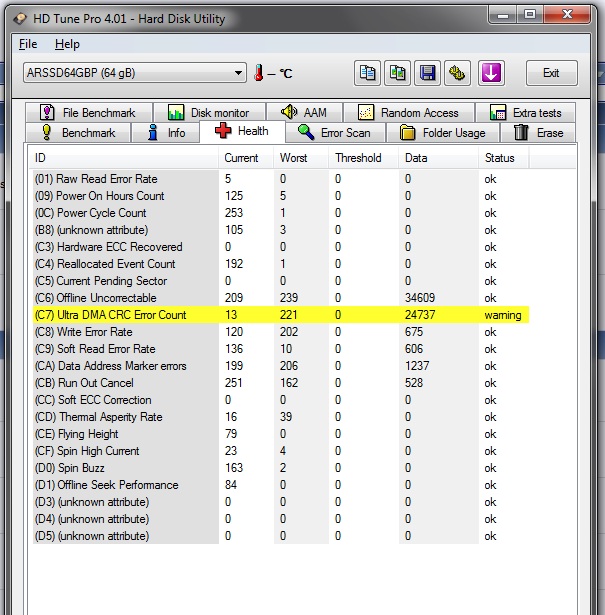Click the copy screenshot to clipboard icon
Screen dimensions: 605x615
[x=397, y=73]
